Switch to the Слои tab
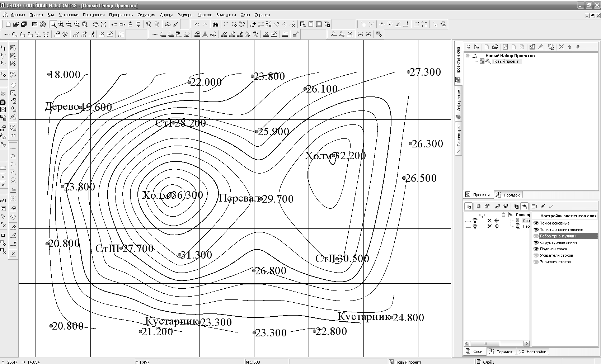Screen dimensions: 601x364 (475, 351)
